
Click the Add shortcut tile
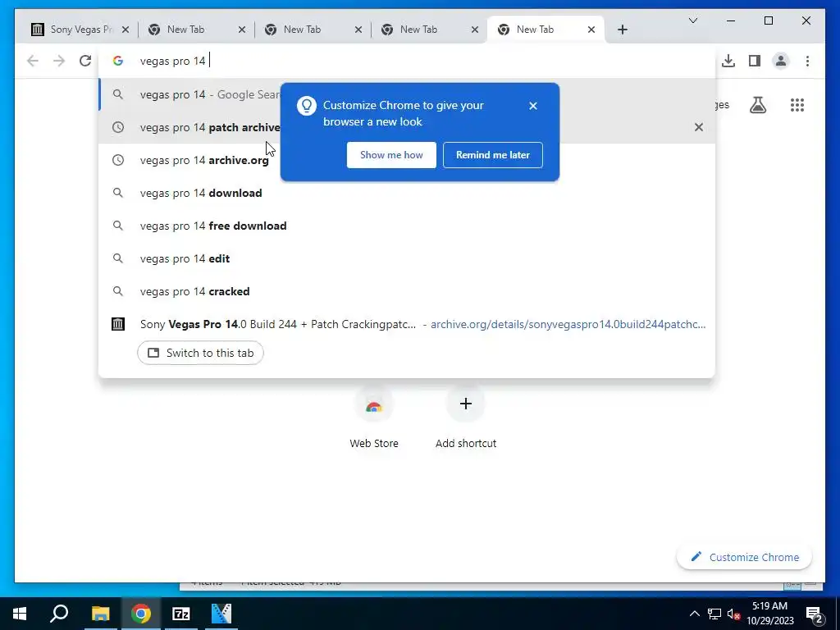tap(466, 418)
